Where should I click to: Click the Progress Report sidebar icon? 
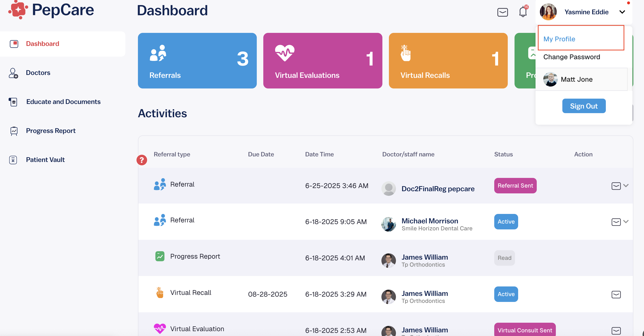[x=14, y=131]
